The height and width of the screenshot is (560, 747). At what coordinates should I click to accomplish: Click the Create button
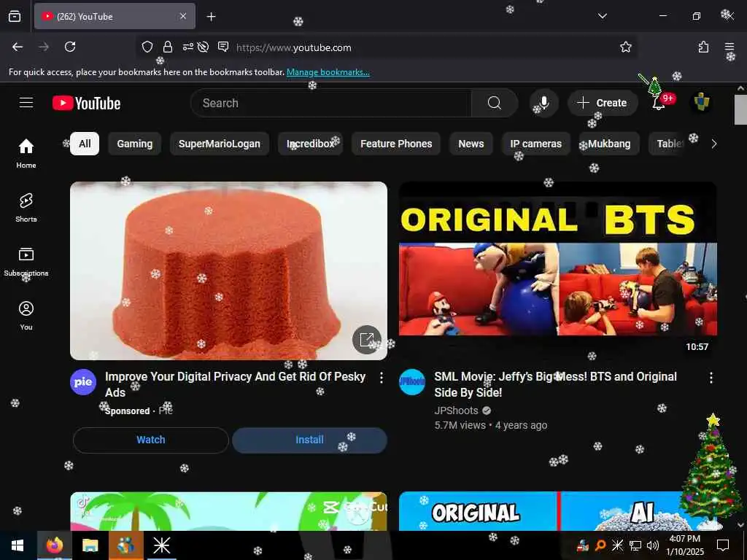pos(602,103)
